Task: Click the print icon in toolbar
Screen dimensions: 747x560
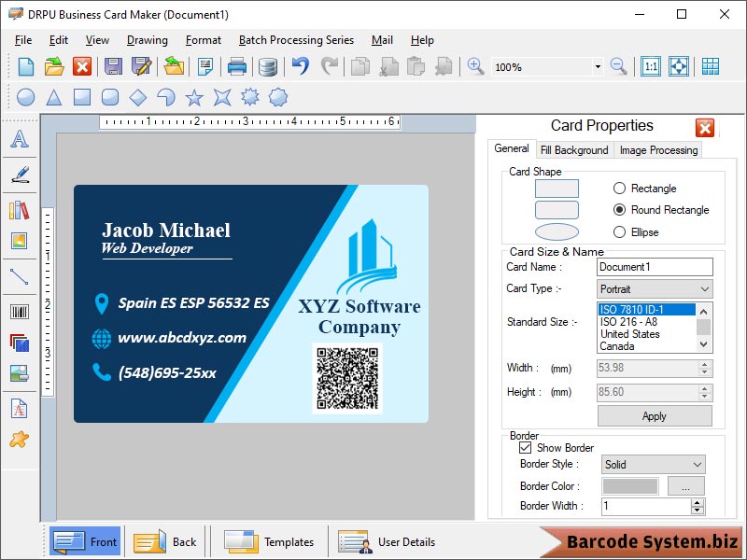Action: click(237, 66)
